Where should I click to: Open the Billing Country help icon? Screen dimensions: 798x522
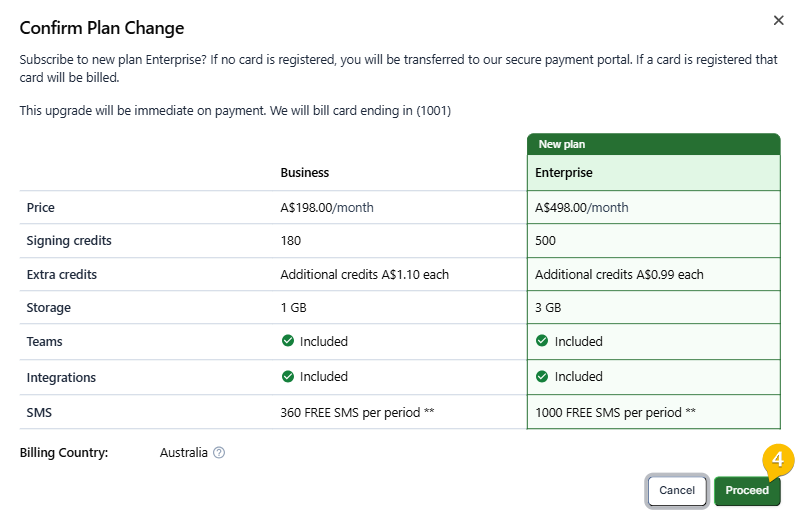tap(219, 452)
